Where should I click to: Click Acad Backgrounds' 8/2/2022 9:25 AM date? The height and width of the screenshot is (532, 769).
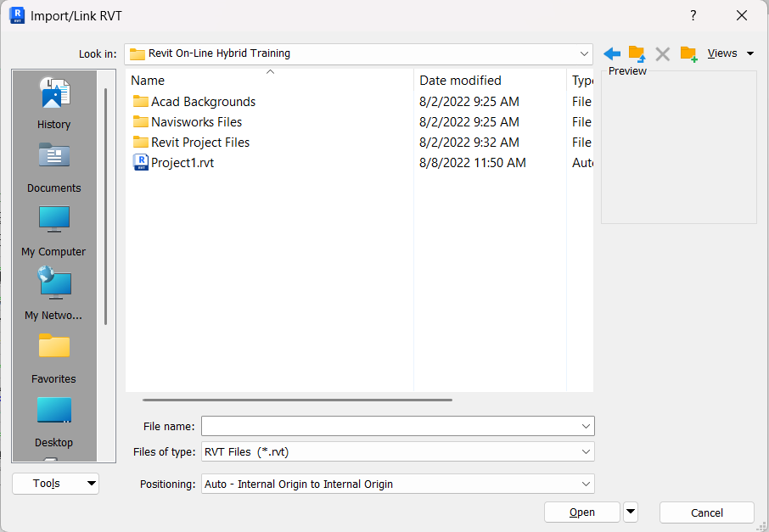tap(469, 102)
